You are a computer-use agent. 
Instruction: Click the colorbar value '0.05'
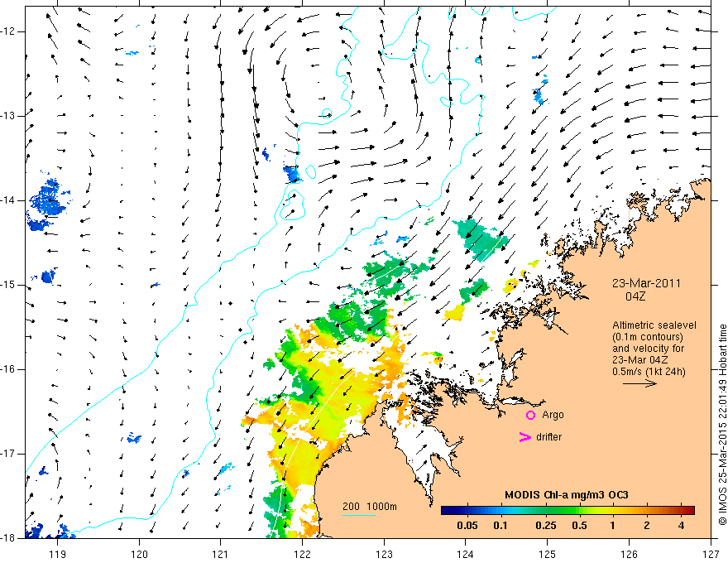(467, 526)
